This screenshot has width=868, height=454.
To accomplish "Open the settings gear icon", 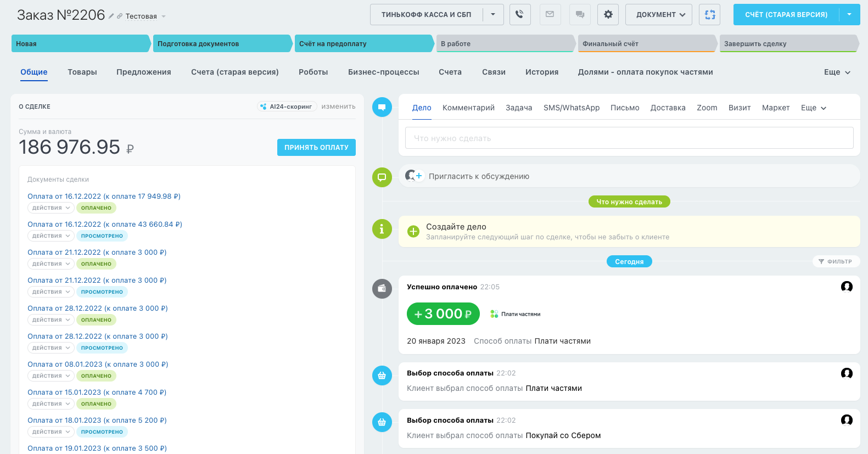I will click(x=608, y=15).
